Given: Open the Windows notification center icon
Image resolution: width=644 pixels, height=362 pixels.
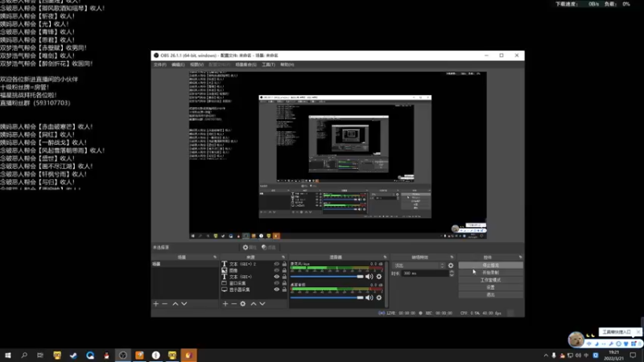Looking at the screenshot, I should pyautogui.click(x=633, y=356).
